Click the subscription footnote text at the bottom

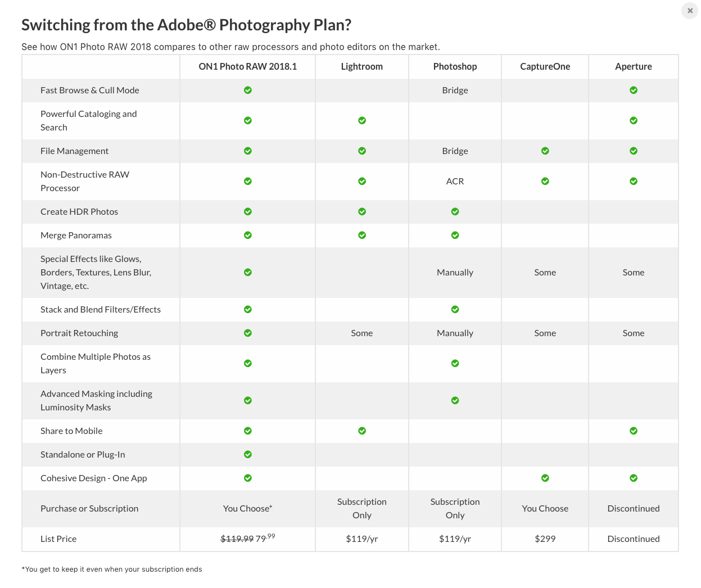click(111, 569)
